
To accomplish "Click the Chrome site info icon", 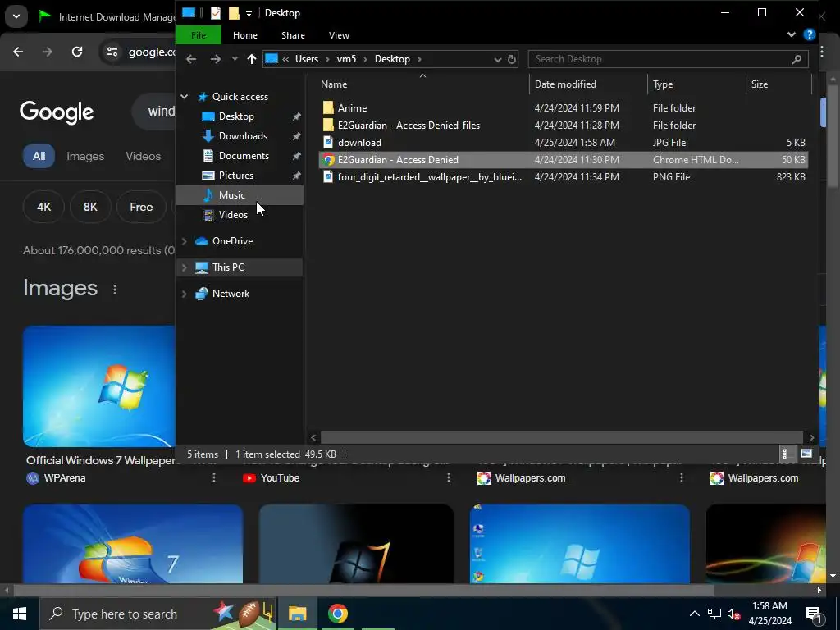I will tap(112, 52).
